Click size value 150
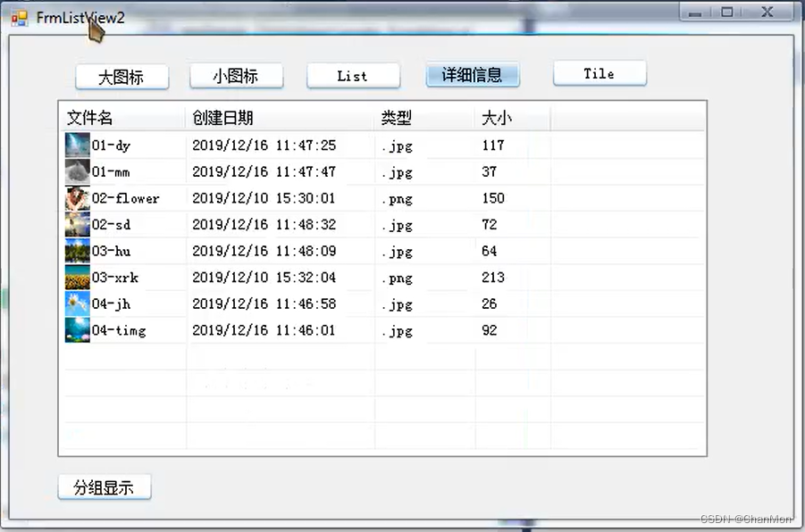 tap(493, 198)
